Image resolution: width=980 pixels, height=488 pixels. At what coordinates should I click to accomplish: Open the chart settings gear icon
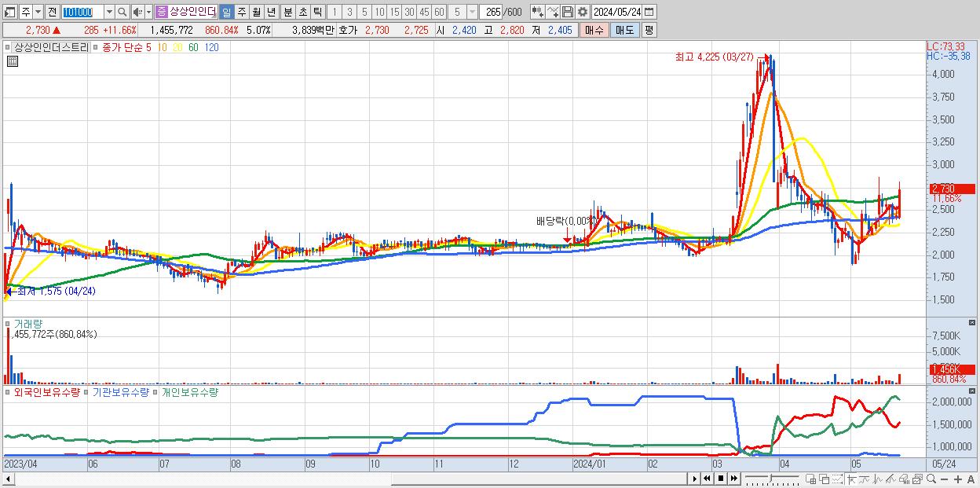point(582,12)
